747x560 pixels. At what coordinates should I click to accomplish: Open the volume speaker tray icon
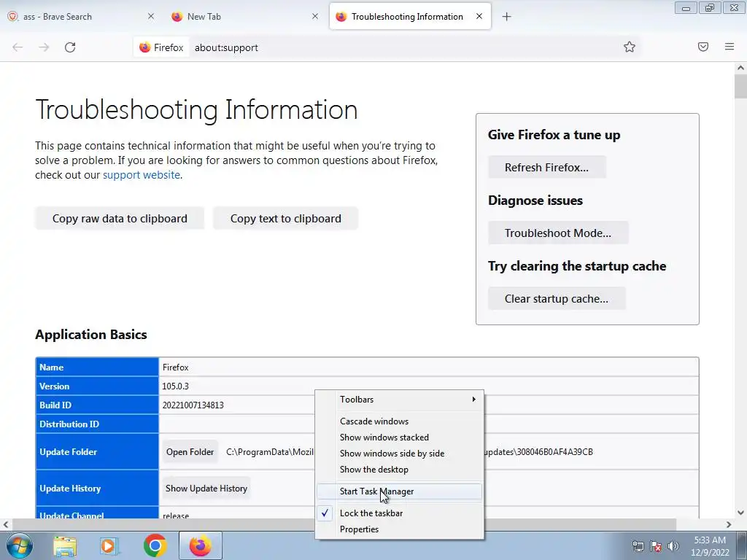(x=673, y=546)
